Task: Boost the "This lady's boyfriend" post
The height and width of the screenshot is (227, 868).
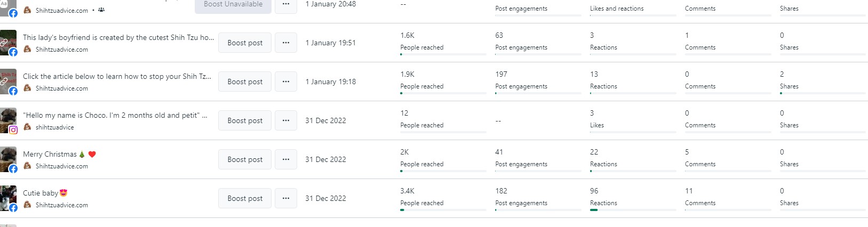Action: [x=245, y=43]
